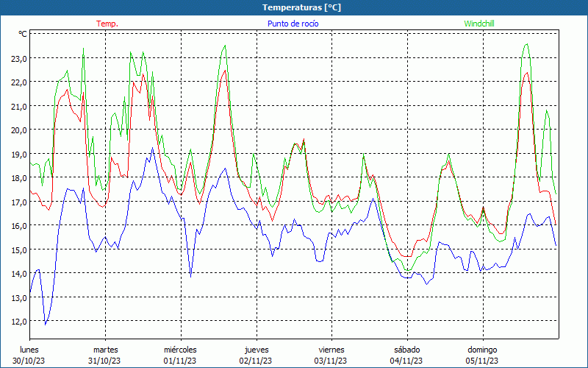Click the 31/10/23 date label
This screenshot has height=368, width=588.
point(104,361)
